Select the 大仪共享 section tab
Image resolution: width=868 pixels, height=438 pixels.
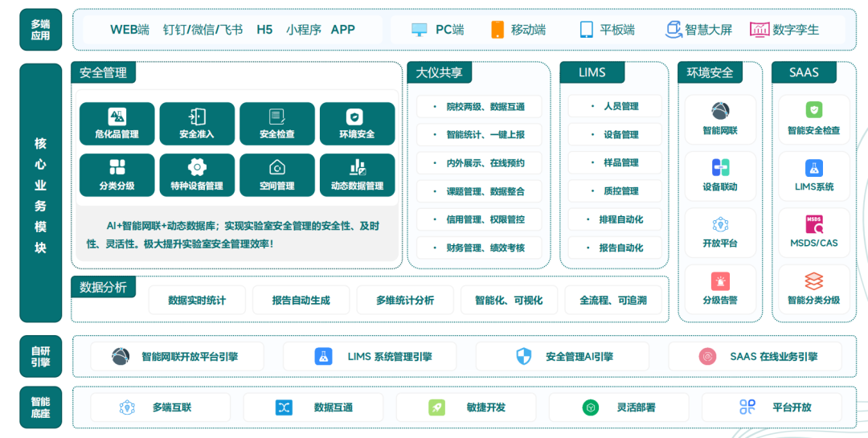[439, 72]
